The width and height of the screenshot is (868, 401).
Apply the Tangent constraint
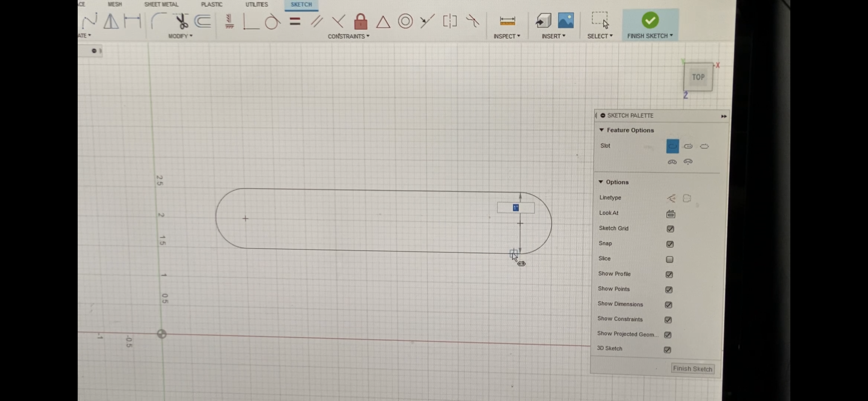272,22
